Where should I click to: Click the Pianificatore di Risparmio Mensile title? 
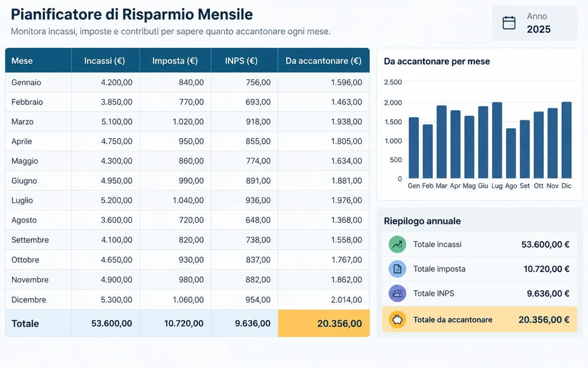point(132,15)
